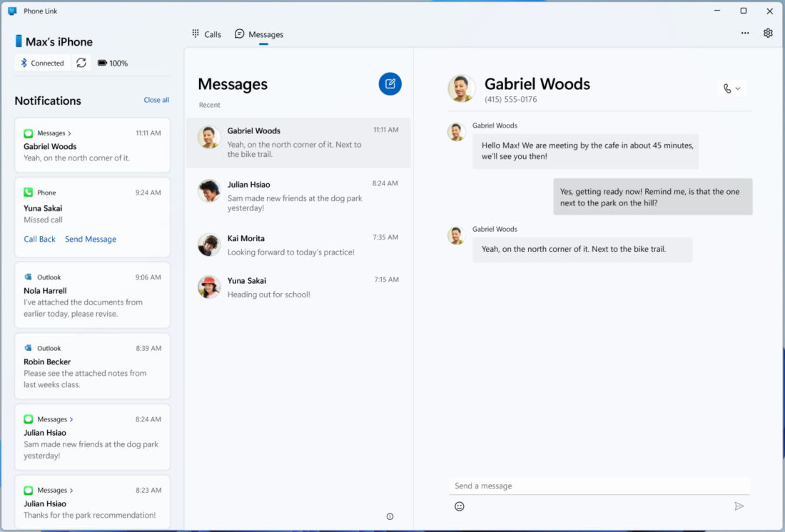Refresh the iPhone sync connection
785x532 pixels.
pyautogui.click(x=81, y=63)
